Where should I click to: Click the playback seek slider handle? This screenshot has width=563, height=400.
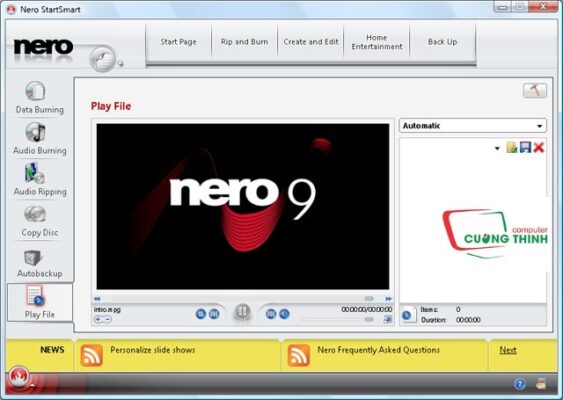pyautogui.click(x=369, y=299)
